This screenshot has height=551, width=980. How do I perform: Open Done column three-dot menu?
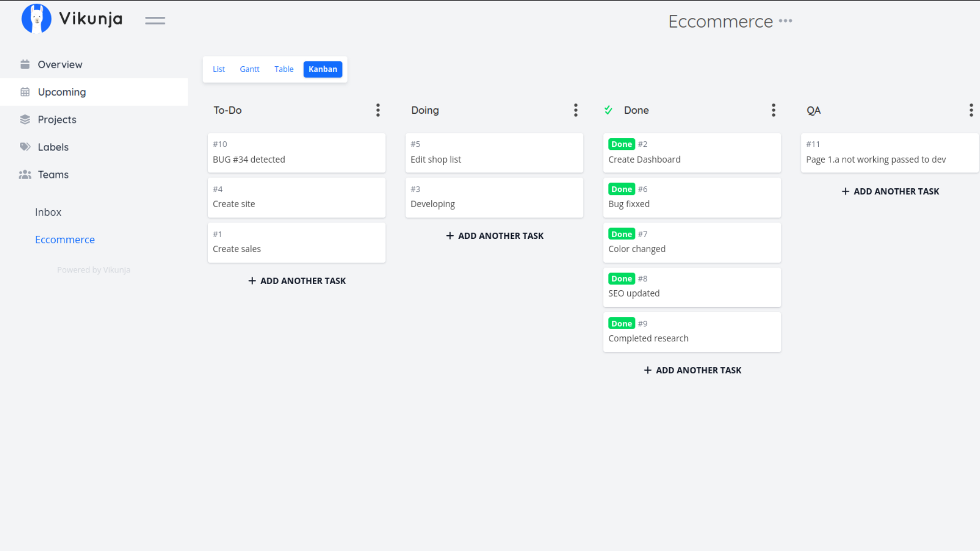click(x=773, y=110)
